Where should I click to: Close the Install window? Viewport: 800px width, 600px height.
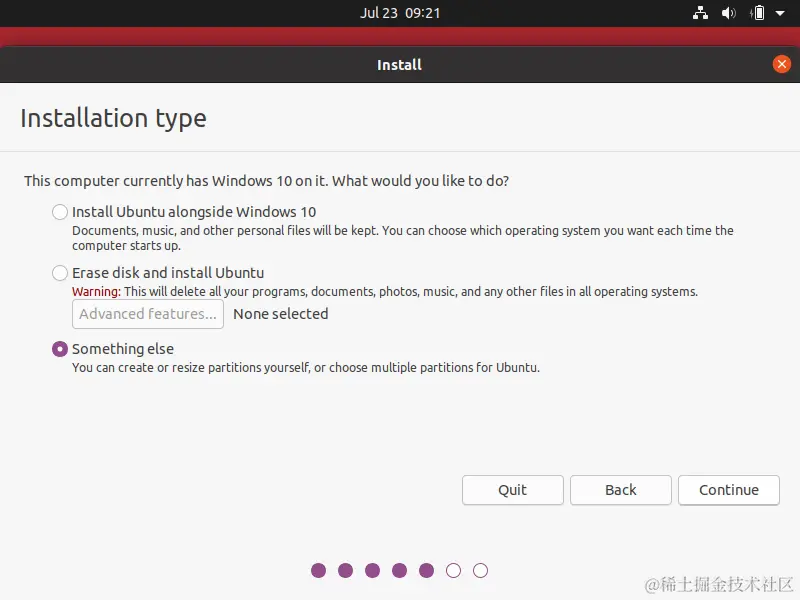click(x=781, y=64)
